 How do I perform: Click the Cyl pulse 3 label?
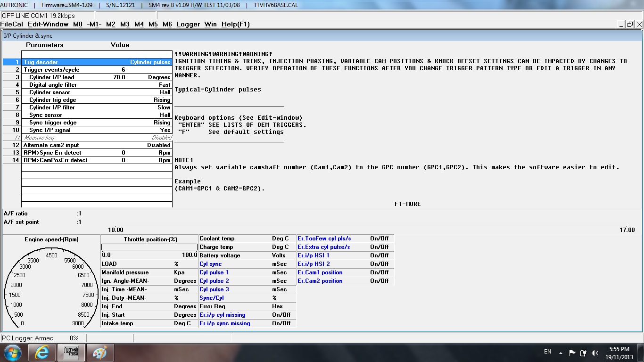[x=214, y=289]
